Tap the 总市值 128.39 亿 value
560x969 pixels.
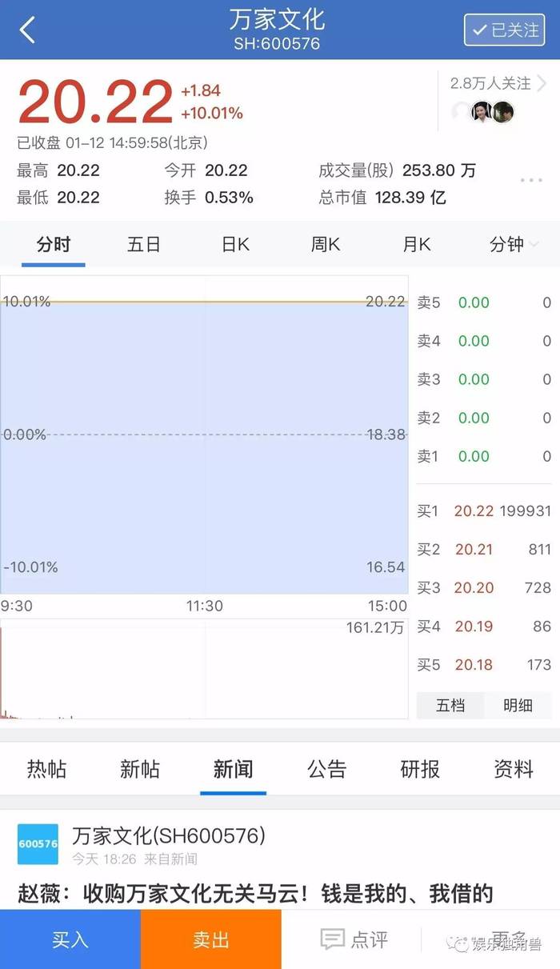(x=382, y=198)
